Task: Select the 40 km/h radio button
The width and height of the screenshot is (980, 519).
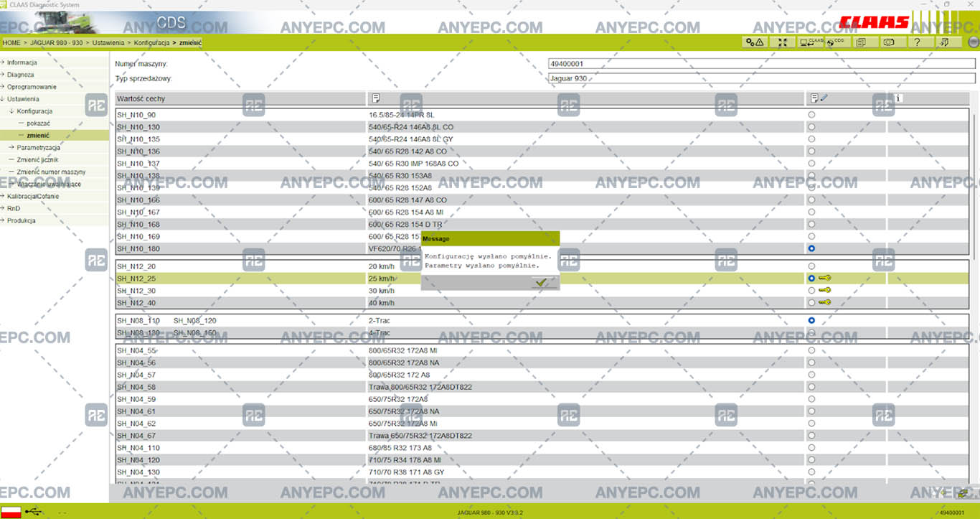Action: click(811, 302)
